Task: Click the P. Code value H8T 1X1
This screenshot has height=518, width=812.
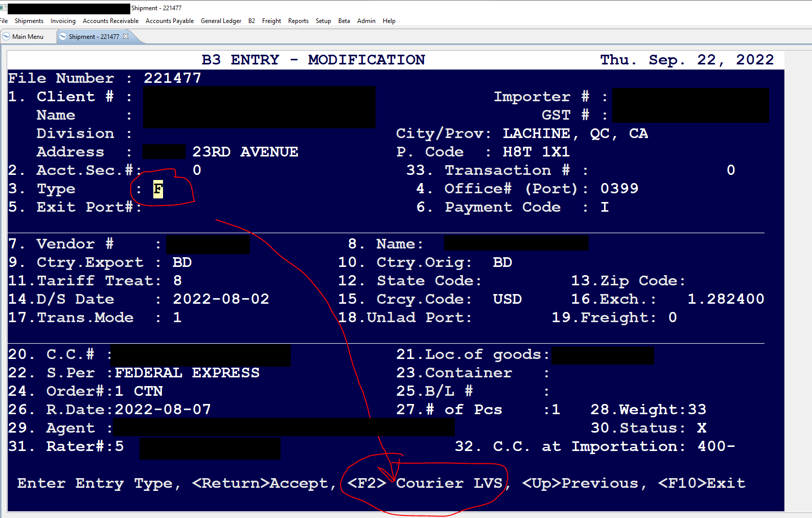Action: coord(536,152)
